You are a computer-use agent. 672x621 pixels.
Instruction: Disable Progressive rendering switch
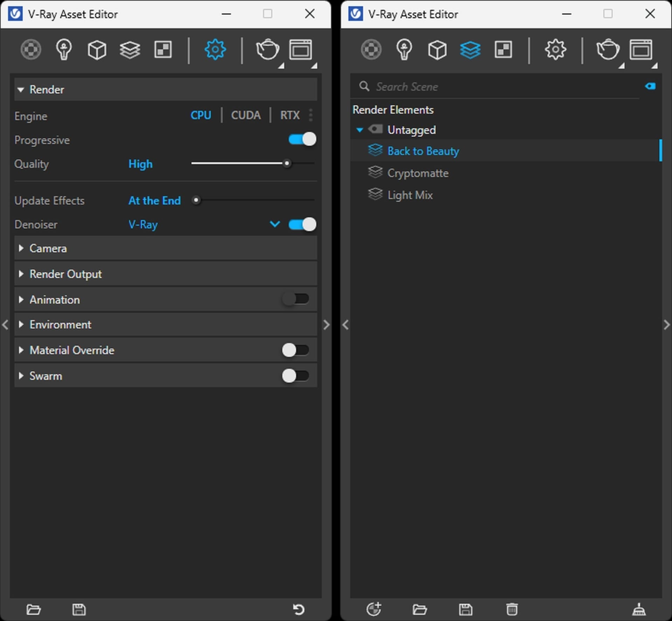click(x=302, y=139)
